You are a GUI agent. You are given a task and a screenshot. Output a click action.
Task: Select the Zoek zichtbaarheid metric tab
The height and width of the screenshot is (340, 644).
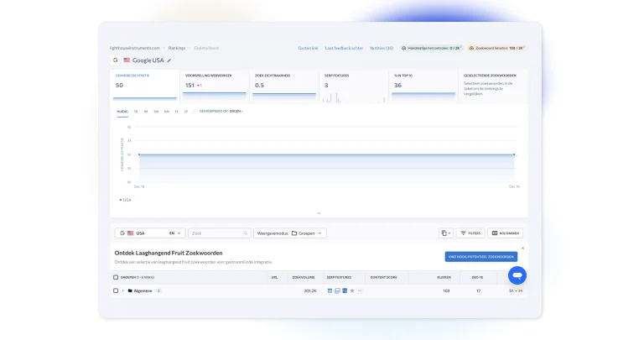point(284,86)
